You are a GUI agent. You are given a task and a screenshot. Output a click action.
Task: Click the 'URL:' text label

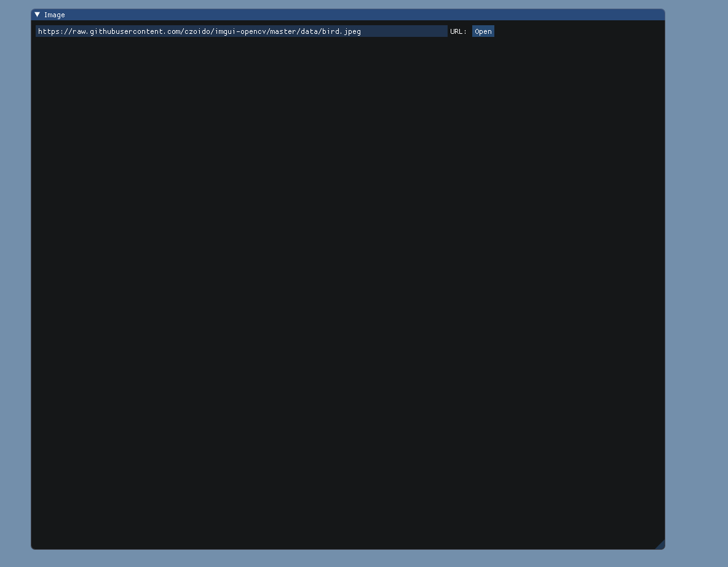[x=457, y=31]
